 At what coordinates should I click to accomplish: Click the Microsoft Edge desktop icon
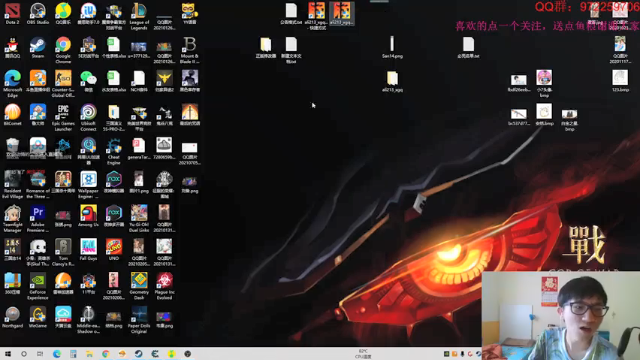pyautogui.click(x=12, y=84)
